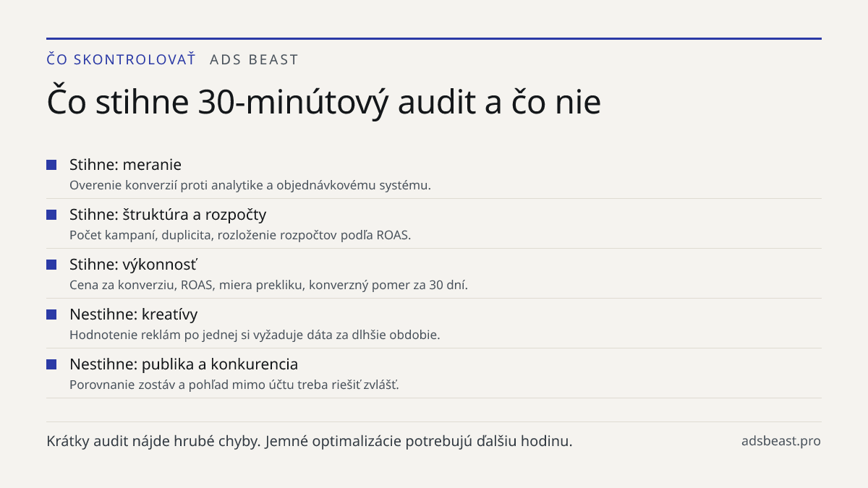Select the line starting 'Cena za konverziu, ROAS'
This screenshot has height=488, width=868.
coord(268,285)
